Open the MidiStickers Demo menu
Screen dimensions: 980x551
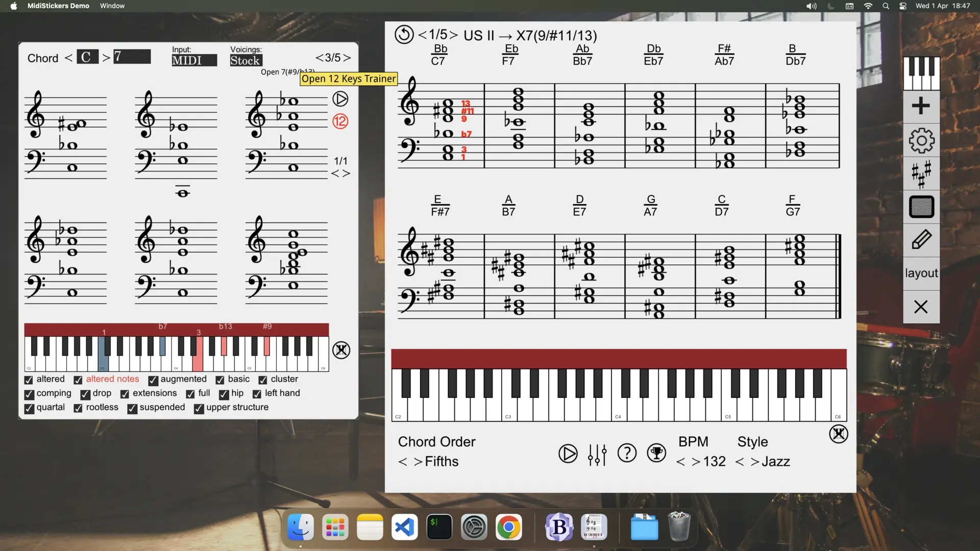[x=58, y=6]
